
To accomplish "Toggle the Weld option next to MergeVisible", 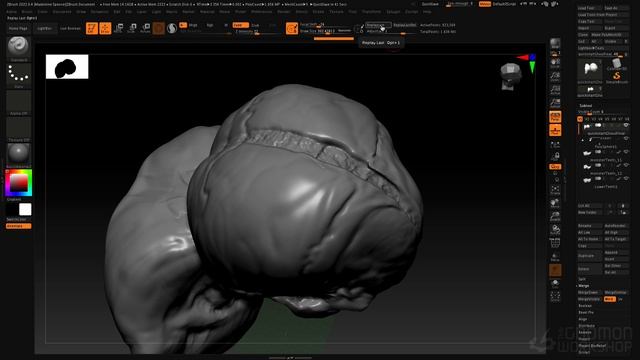I will coord(609,299).
